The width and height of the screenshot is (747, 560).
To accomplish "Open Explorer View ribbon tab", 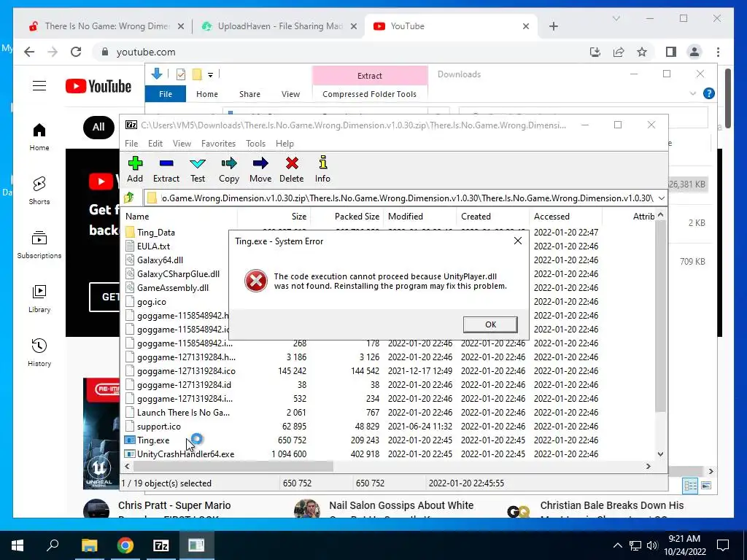I will point(290,94).
